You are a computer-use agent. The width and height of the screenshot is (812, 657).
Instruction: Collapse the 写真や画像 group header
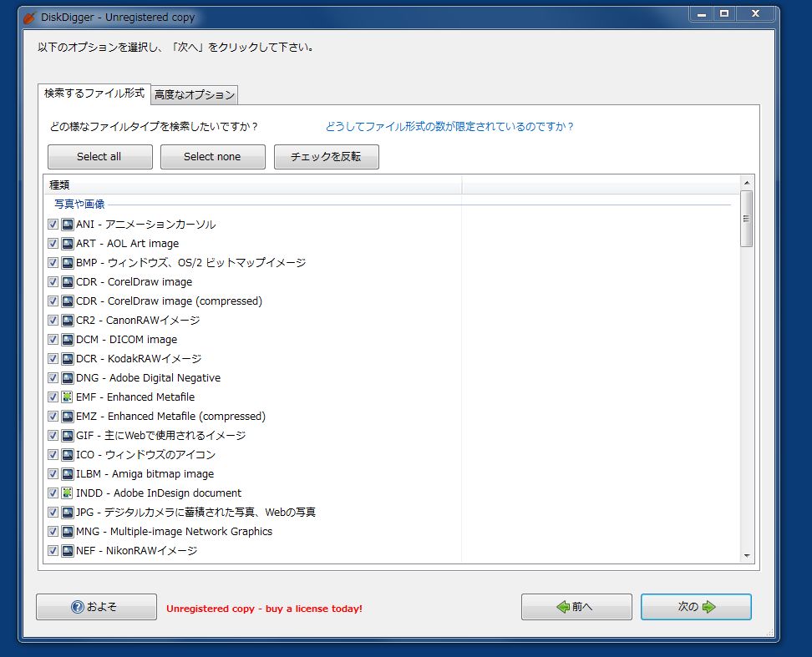(x=79, y=205)
